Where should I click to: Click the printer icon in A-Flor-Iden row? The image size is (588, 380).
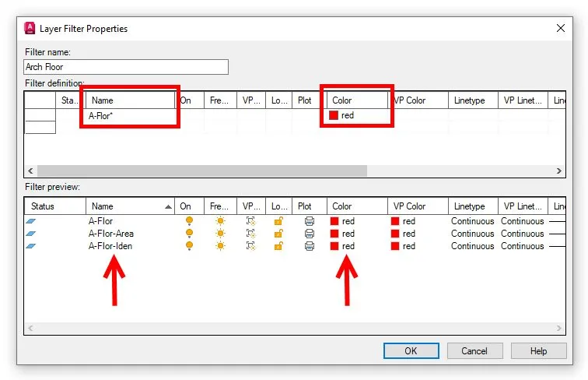(310, 246)
